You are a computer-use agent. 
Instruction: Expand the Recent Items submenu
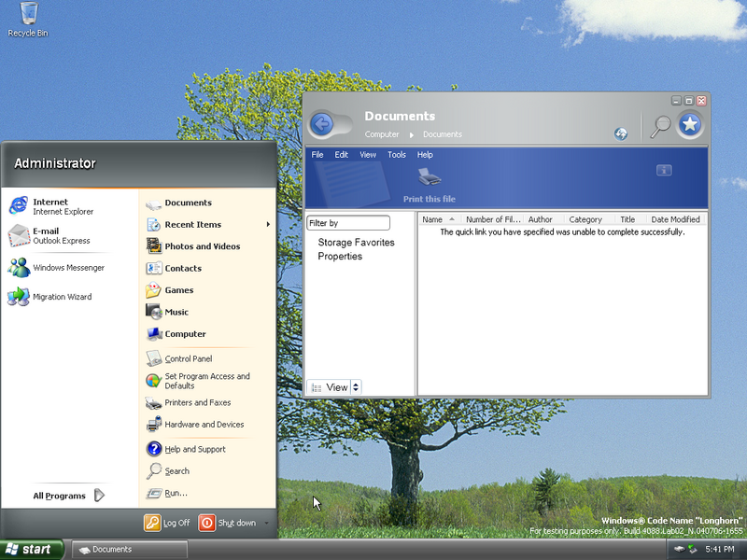tap(268, 224)
